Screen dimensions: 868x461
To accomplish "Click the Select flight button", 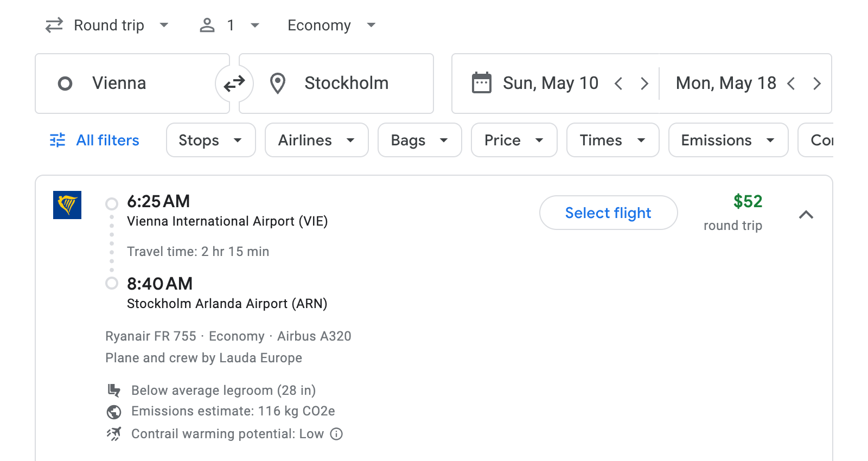I will pyautogui.click(x=608, y=213).
